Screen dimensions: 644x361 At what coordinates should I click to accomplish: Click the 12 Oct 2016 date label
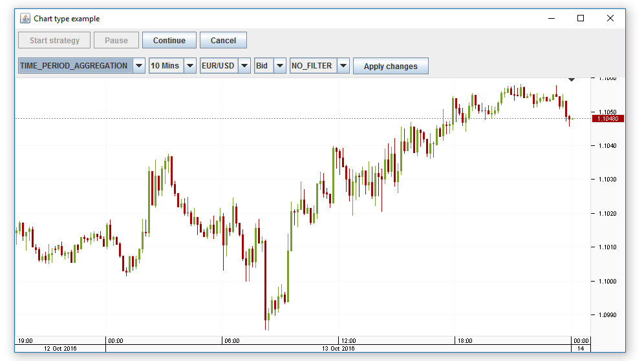60,348
